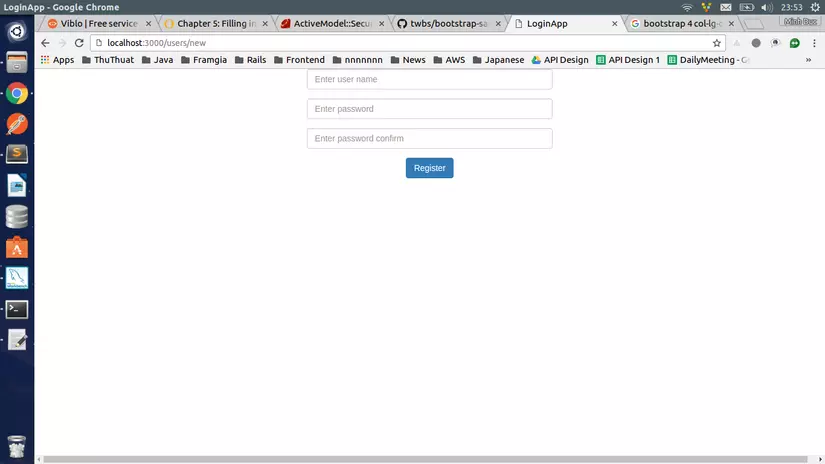Show more bookmarks with the chevron
Image resolution: width=825 pixels, height=464 pixels.
(808, 60)
